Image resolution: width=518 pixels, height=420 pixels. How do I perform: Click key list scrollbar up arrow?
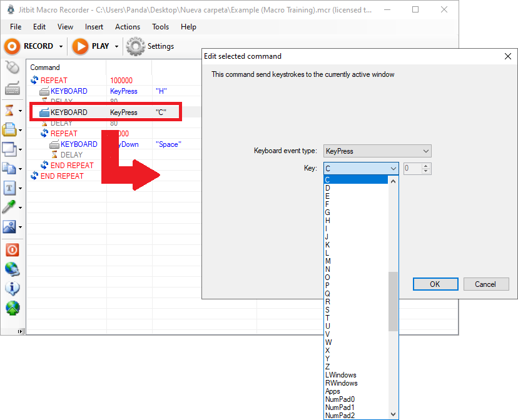pyautogui.click(x=393, y=181)
